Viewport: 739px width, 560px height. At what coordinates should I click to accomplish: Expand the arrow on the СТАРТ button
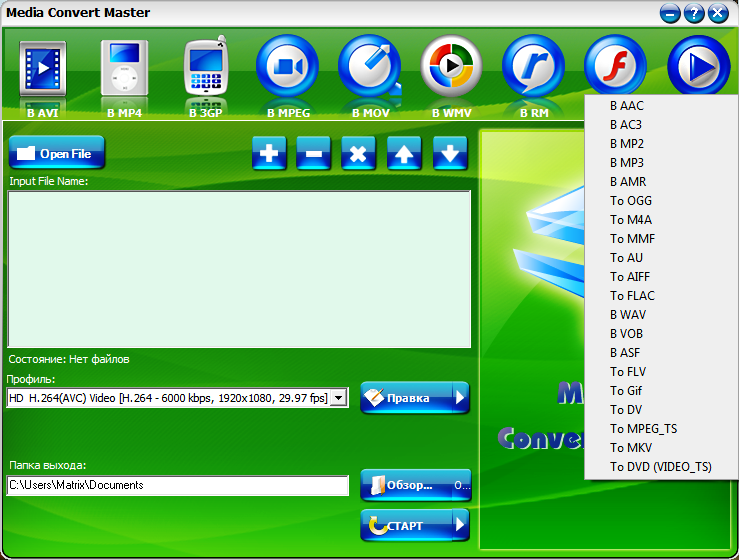pyautogui.click(x=461, y=524)
